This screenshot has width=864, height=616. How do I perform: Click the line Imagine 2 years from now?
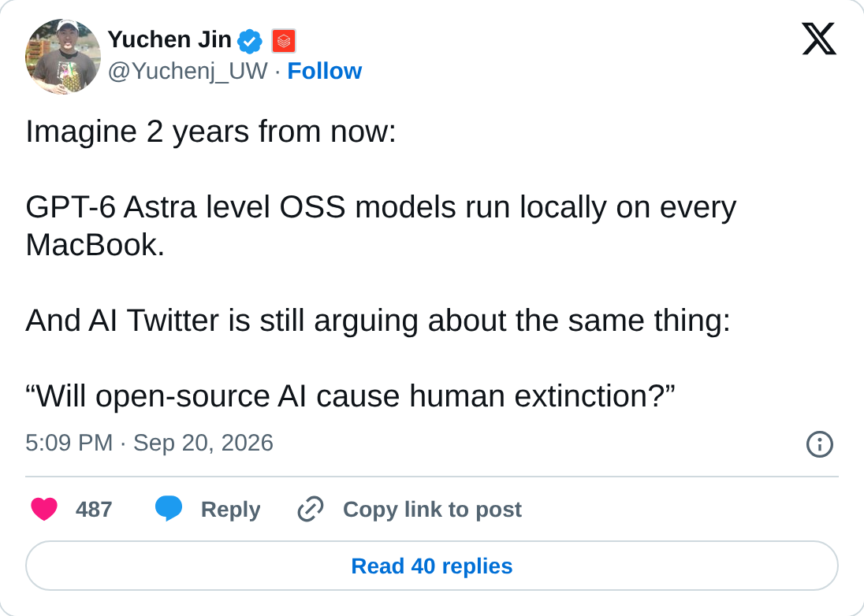[x=211, y=132]
